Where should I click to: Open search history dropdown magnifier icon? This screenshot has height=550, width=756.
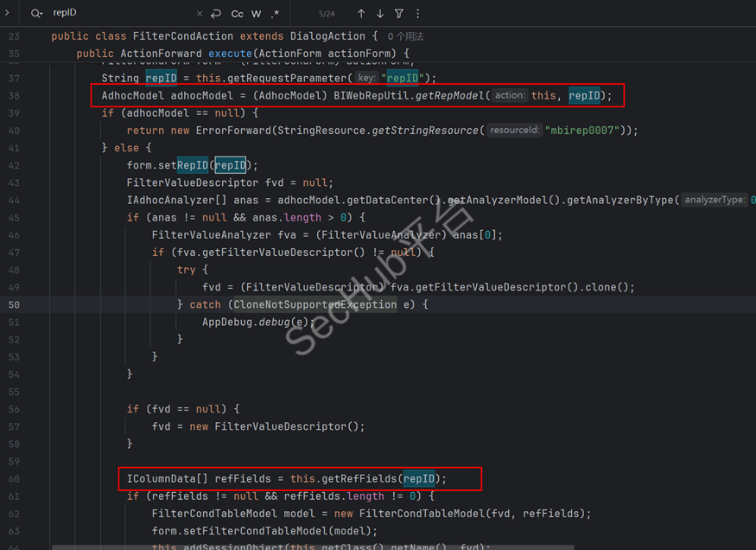point(35,14)
